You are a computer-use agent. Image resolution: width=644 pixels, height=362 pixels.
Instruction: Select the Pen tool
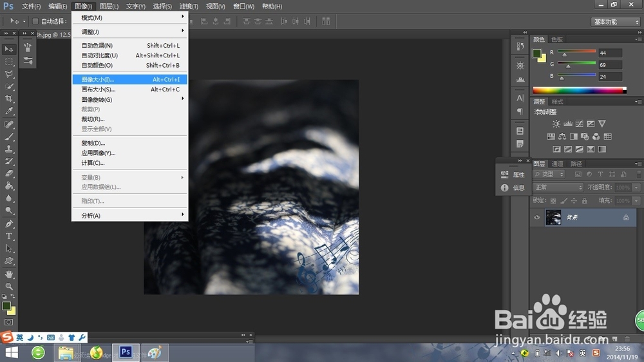(x=8, y=224)
